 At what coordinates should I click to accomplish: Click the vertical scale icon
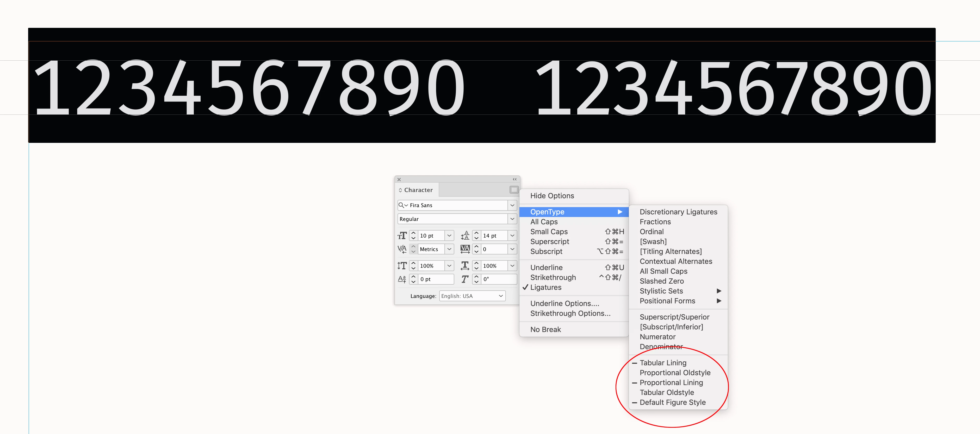[x=402, y=266]
